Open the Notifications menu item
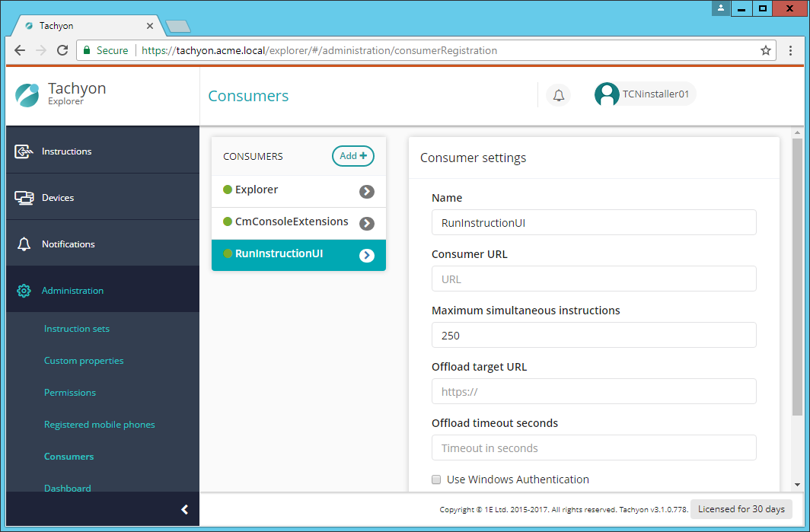810x532 pixels. coord(103,244)
